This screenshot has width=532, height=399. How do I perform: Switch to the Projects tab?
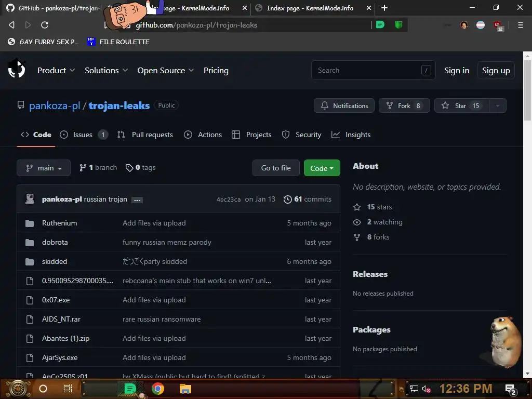(x=251, y=135)
